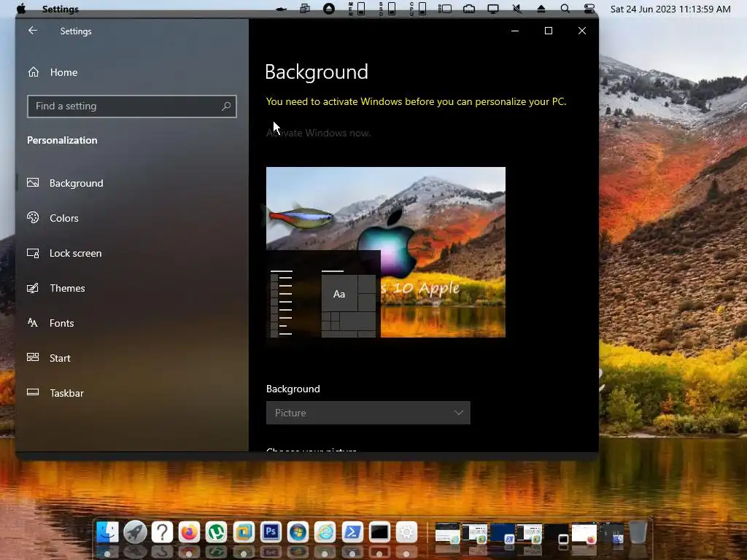Launch uTorrent from the dock
Screen dimensions: 747x560
coord(216,532)
